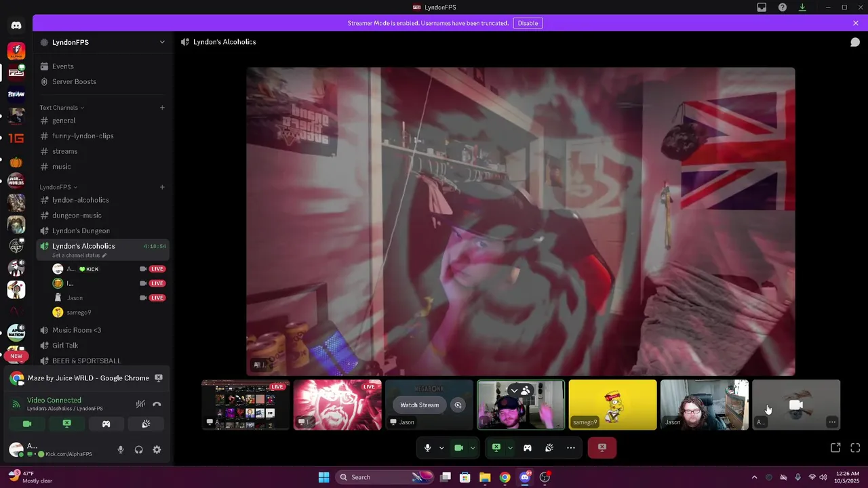Open more options in call control bar
Image resolution: width=868 pixels, height=488 pixels.
(571, 447)
